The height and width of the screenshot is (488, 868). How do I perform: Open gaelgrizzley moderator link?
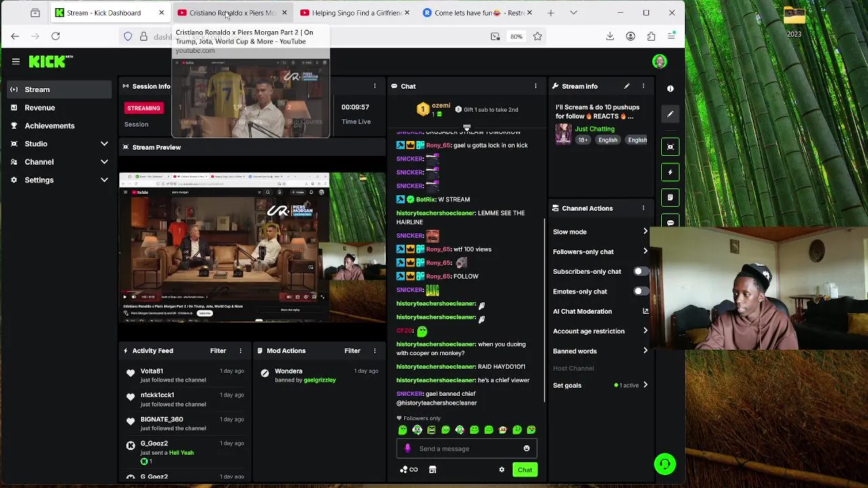[319, 380]
